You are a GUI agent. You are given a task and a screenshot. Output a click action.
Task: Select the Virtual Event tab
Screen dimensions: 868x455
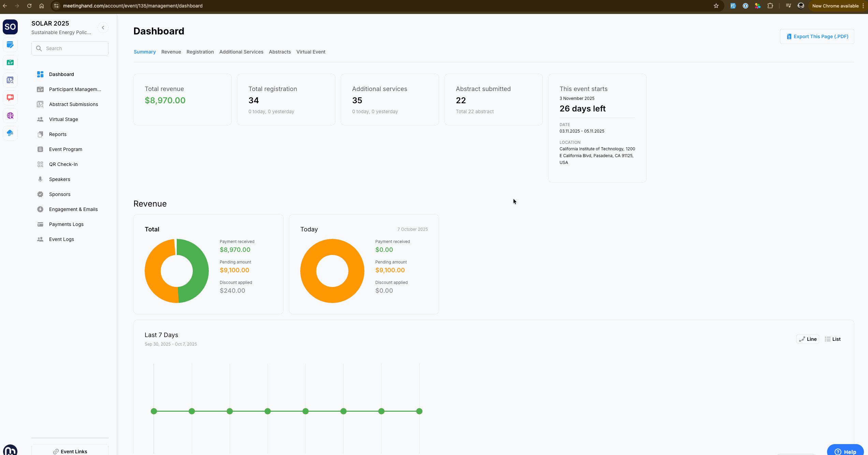(310, 52)
